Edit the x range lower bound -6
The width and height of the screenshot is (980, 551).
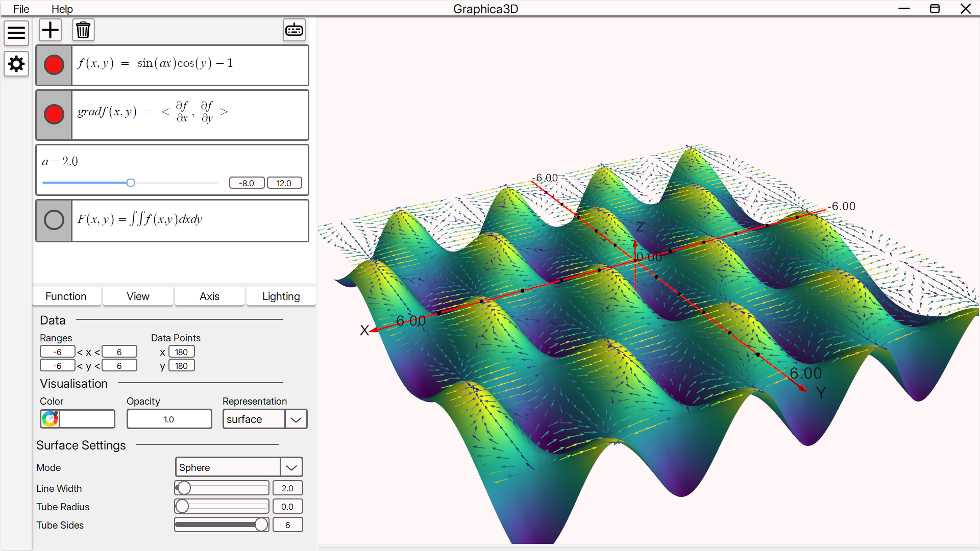[x=58, y=352]
